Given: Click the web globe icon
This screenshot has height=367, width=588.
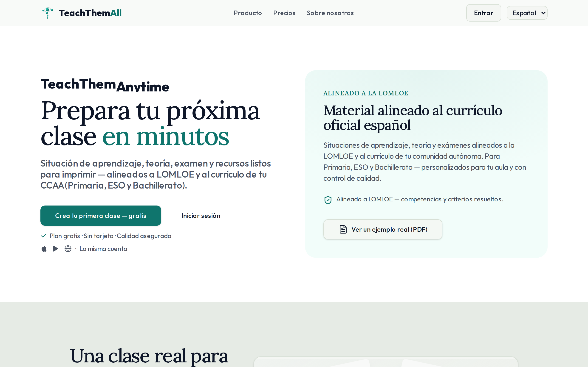Looking at the screenshot, I should click(x=68, y=249).
